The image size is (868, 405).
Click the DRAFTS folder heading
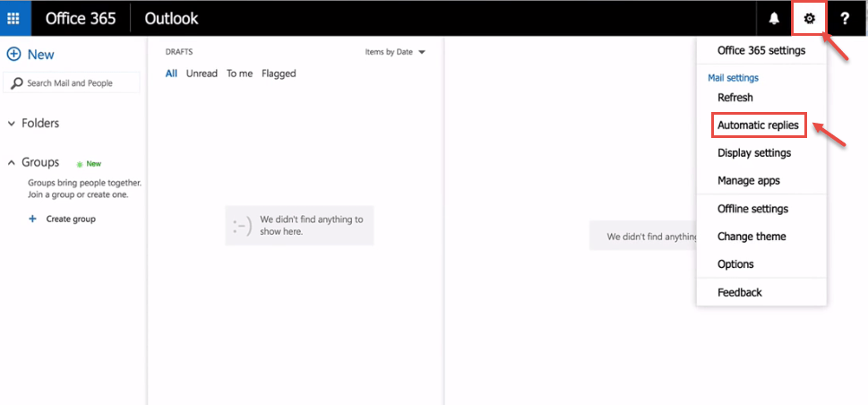coord(179,52)
